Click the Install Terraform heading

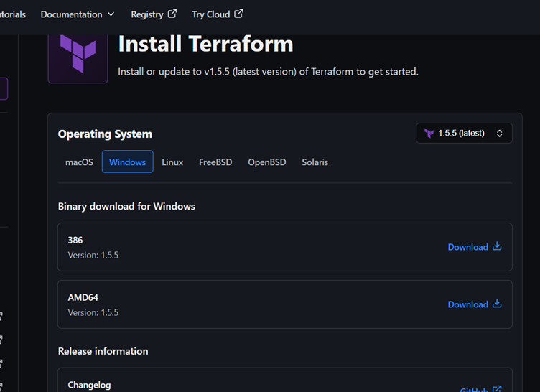click(205, 44)
